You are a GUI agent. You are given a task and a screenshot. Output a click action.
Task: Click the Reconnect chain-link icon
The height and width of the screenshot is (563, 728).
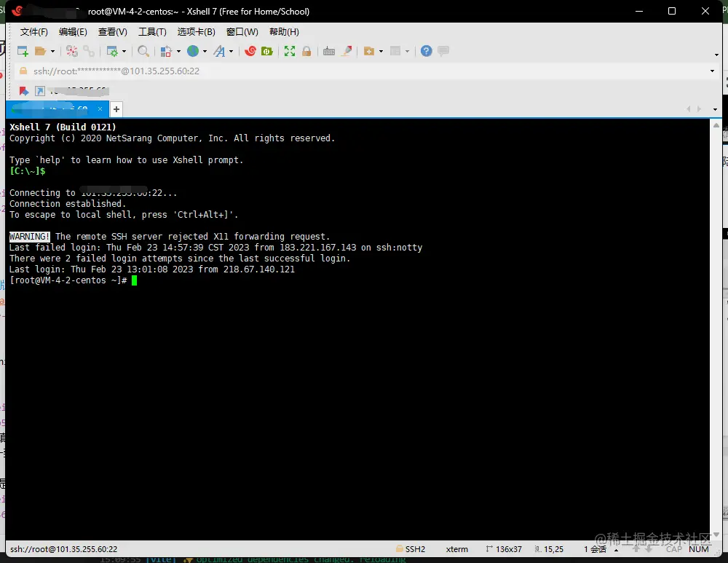[89, 51]
